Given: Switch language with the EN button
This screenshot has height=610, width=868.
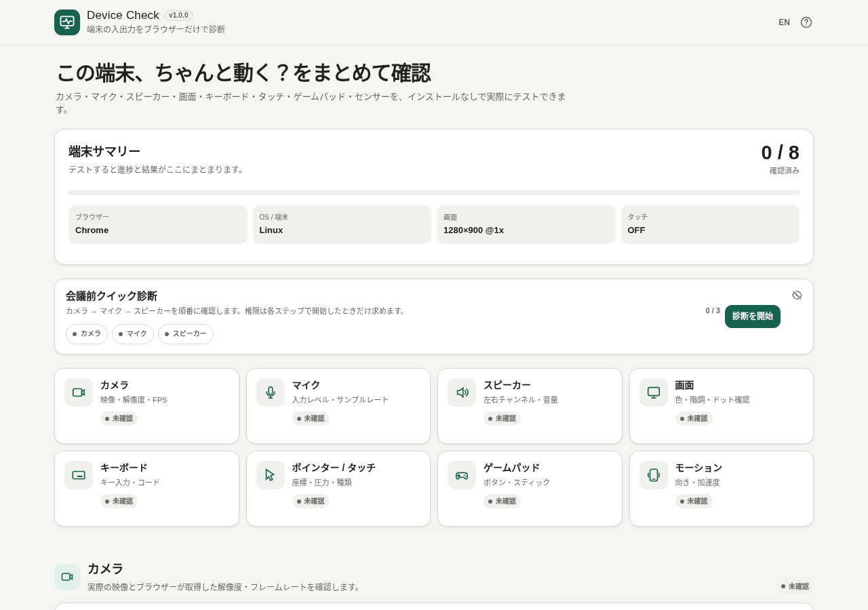Looking at the screenshot, I should tap(784, 22).
